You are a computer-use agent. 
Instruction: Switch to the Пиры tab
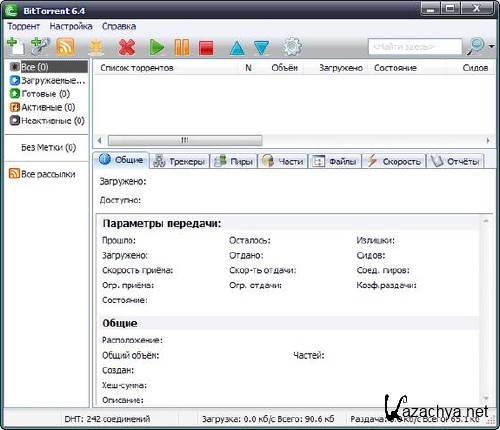pos(233,161)
